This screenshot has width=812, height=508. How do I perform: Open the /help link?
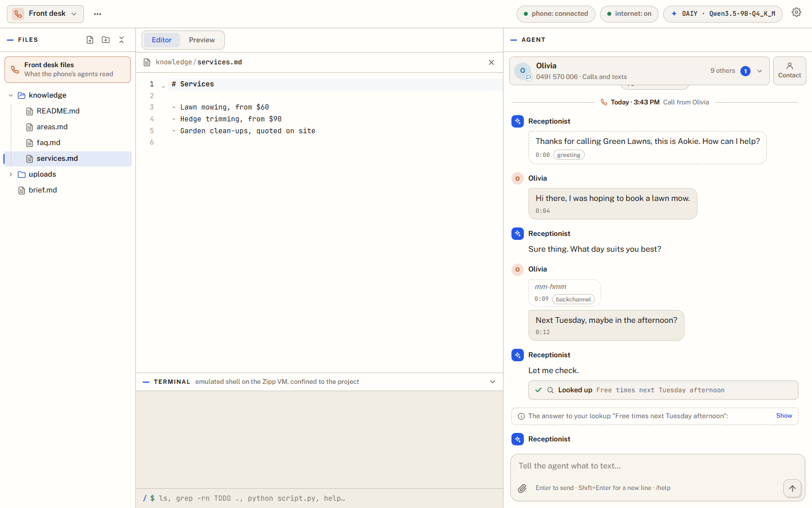click(x=663, y=488)
